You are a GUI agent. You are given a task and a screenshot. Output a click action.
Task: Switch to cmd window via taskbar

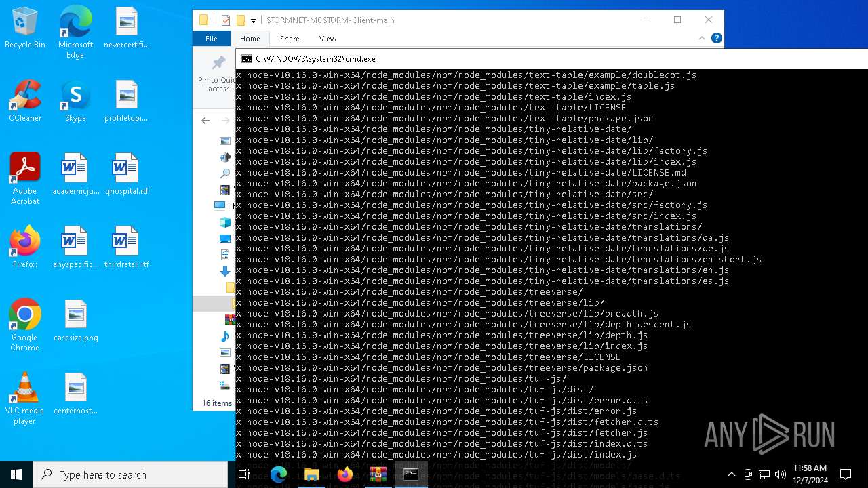411,474
